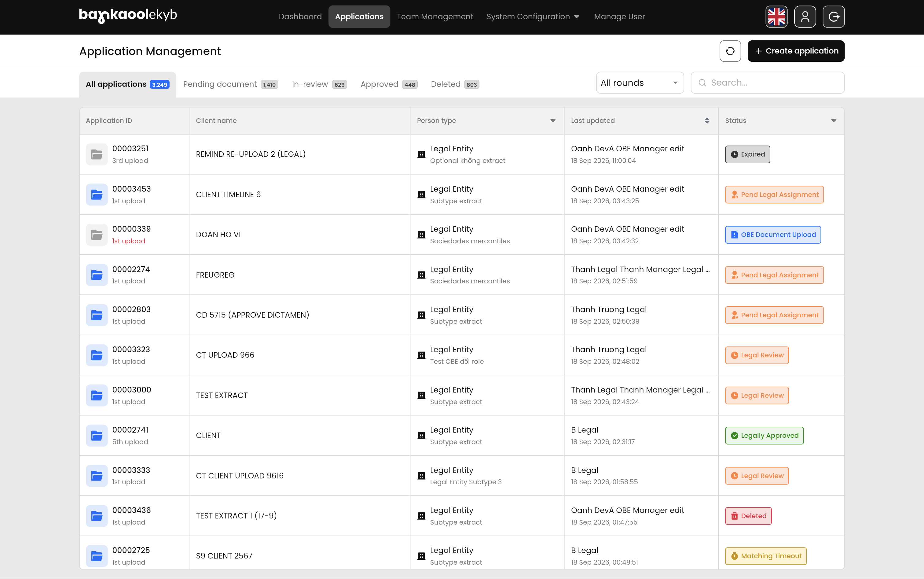Click client name CD 5715 (APPROVE DICTAMEN)
Image resolution: width=924 pixels, height=579 pixels.
click(252, 315)
